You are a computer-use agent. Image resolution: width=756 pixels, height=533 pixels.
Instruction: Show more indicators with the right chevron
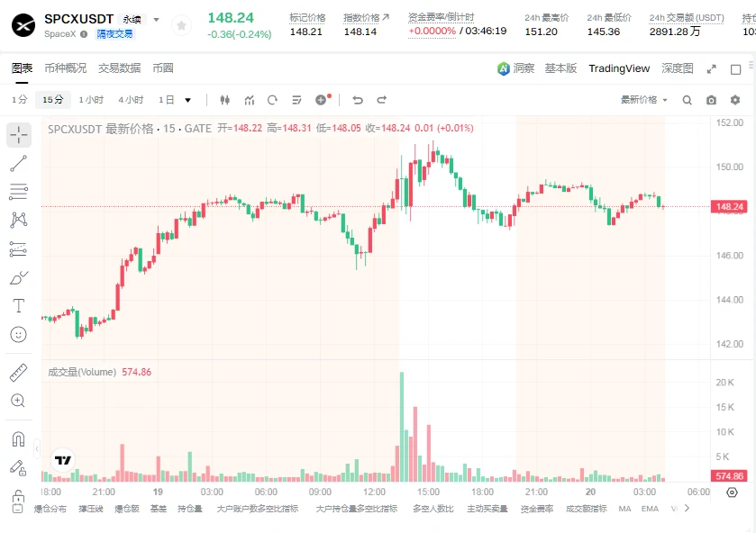tap(687, 508)
